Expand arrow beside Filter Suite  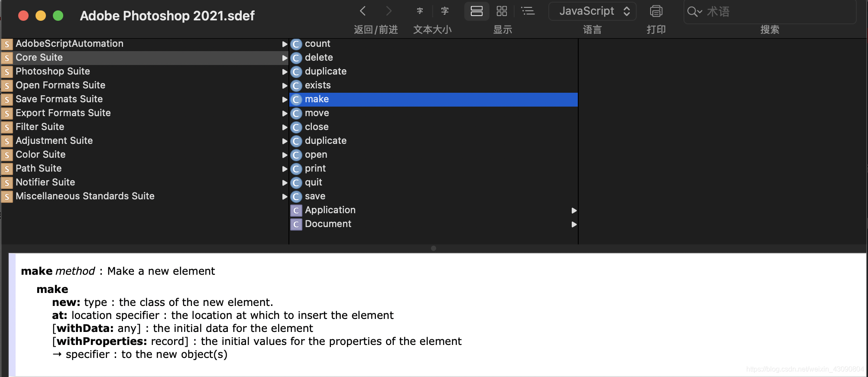pyautogui.click(x=285, y=127)
